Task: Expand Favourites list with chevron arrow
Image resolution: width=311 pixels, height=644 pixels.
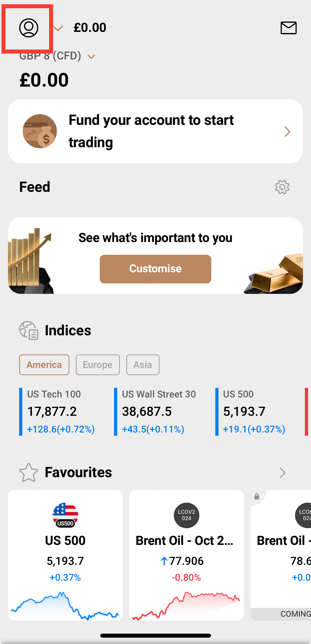Action: [282, 473]
